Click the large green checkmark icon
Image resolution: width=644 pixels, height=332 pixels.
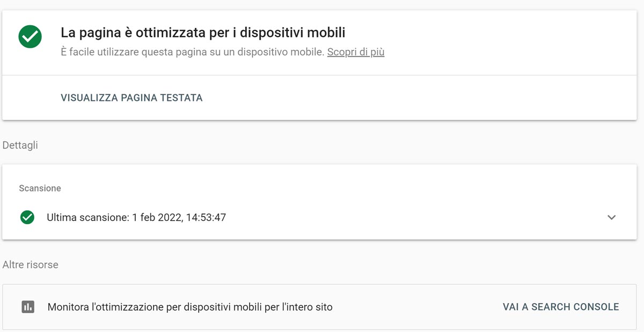point(30,36)
